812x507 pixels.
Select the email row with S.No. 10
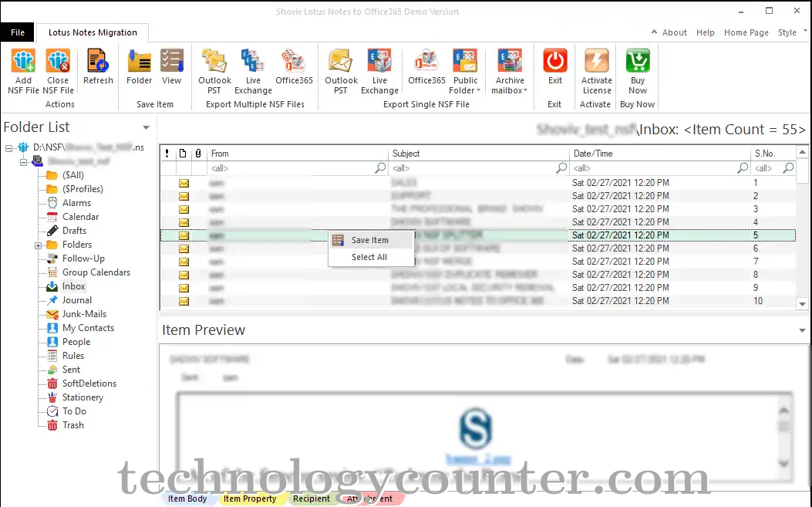(x=477, y=301)
